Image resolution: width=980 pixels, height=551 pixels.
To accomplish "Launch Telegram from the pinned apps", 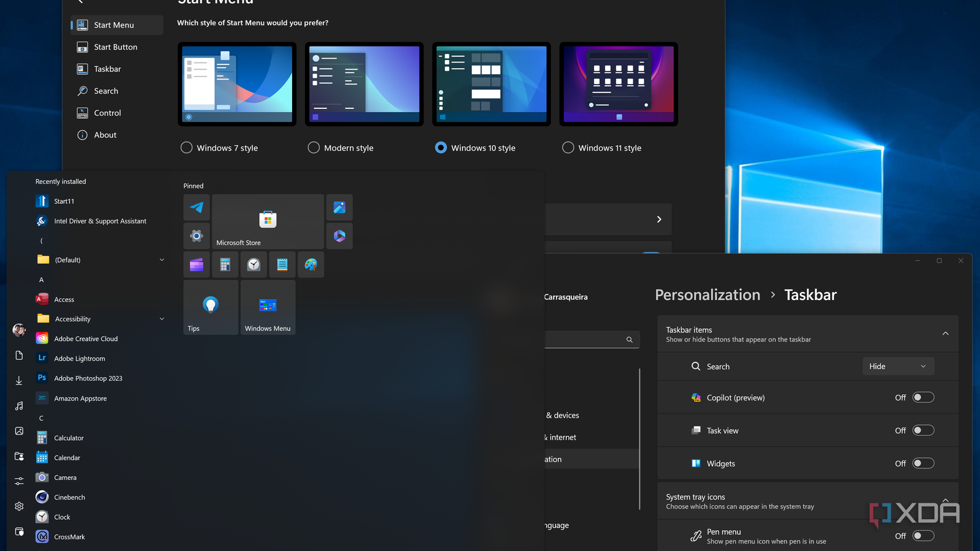I will click(196, 208).
